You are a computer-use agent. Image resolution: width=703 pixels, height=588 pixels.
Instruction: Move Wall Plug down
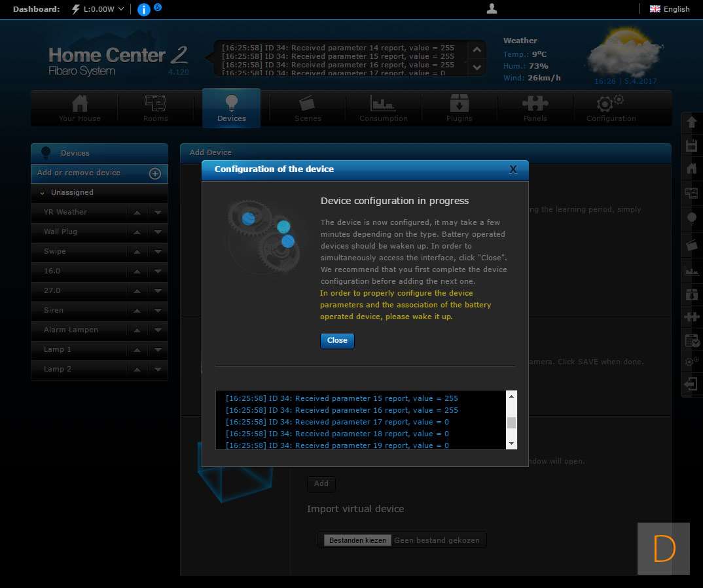[158, 232]
